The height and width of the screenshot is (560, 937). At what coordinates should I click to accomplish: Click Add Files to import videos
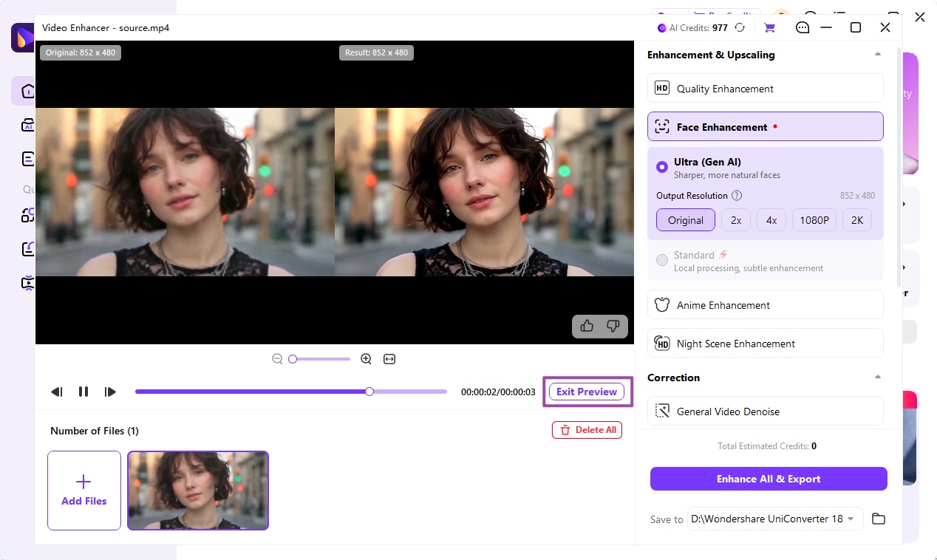(x=84, y=491)
